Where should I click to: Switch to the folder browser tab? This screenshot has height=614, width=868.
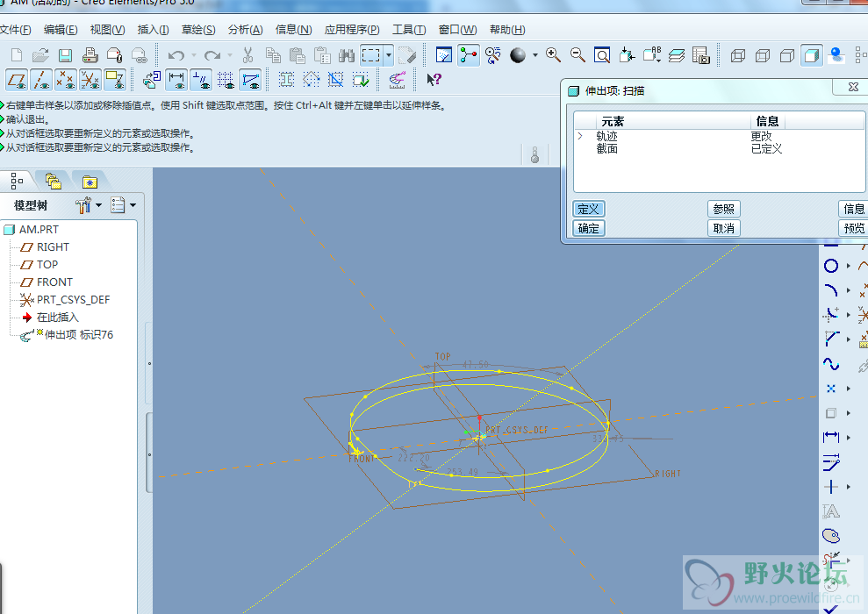click(54, 181)
